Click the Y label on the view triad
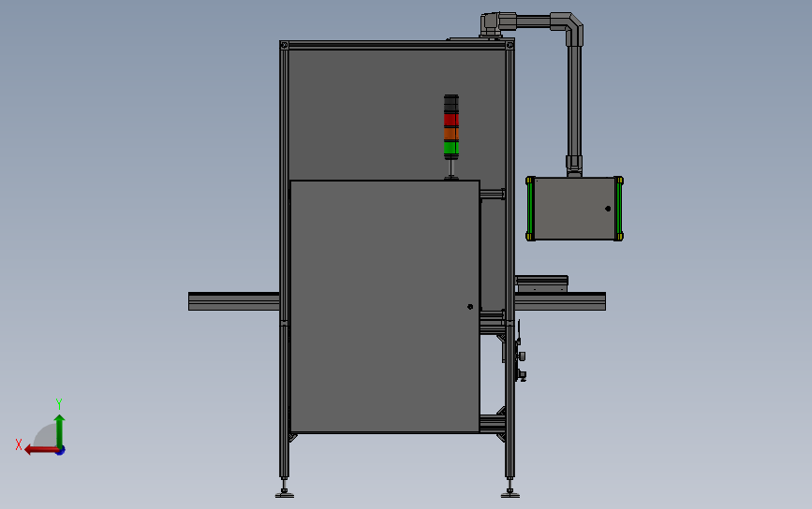812x509 pixels. click(59, 403)
